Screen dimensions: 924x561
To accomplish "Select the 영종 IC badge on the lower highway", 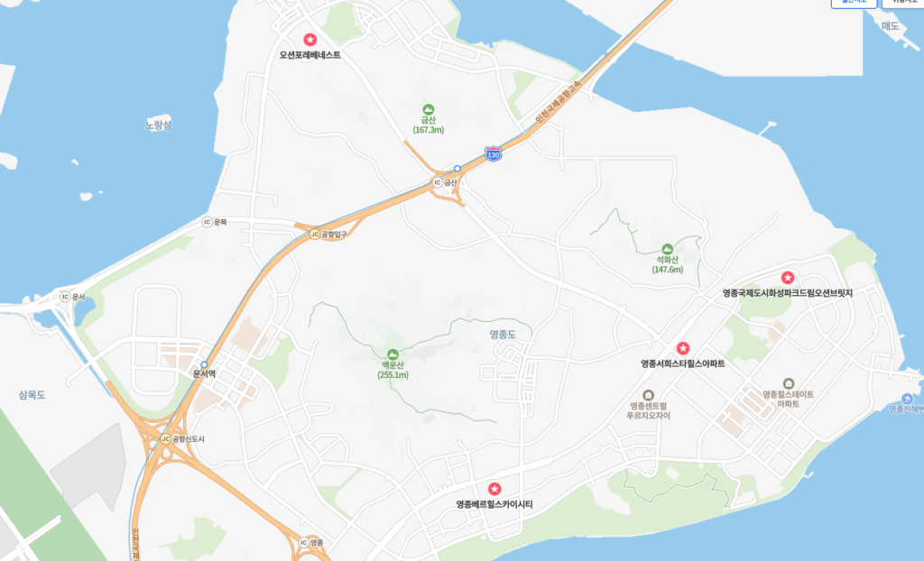I will (x=303, y=542).
